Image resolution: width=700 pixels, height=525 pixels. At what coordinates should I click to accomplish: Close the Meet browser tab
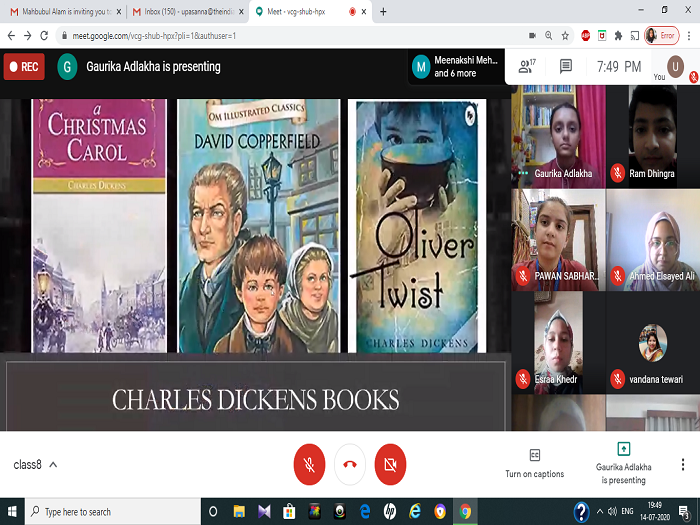point(364,12)
